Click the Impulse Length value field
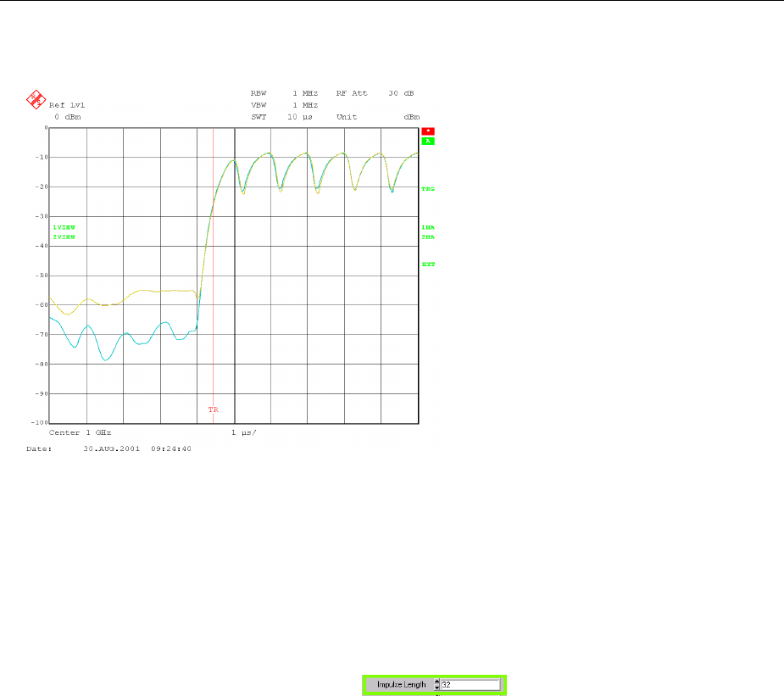Image resolution: width=784 pixels, height=696 pixels. coord(470,684)
